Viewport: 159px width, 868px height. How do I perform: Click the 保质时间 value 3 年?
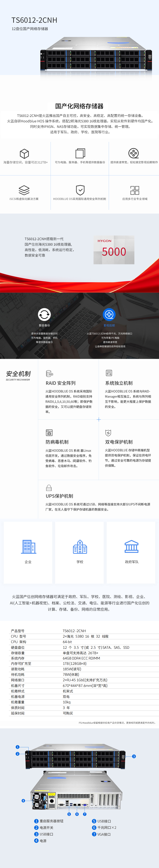(x=66, y=708)
